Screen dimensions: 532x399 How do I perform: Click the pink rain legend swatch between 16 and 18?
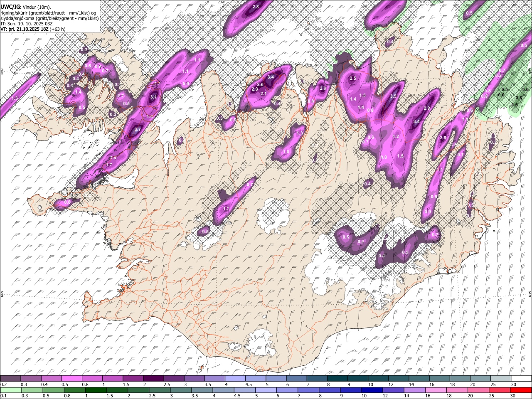(x=436, y=390)
